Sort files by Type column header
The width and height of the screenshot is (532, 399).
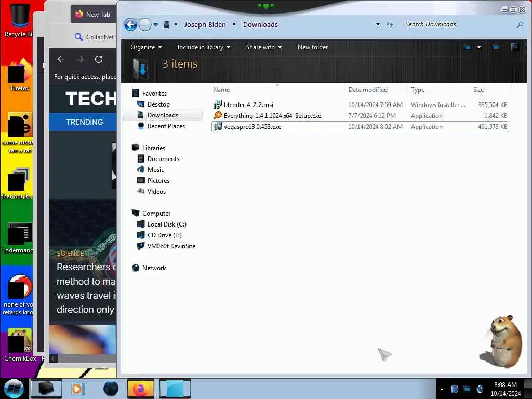[418, 89]
